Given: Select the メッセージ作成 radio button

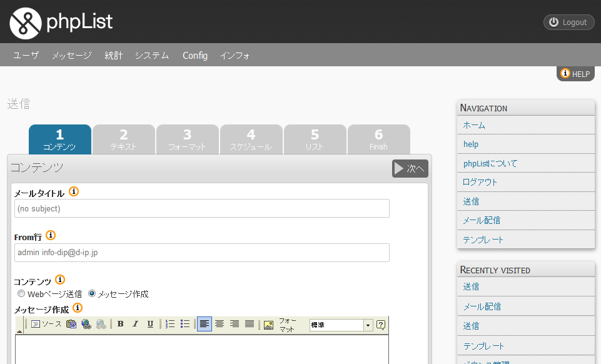Looking at the screenshot, I should [92, 293].
